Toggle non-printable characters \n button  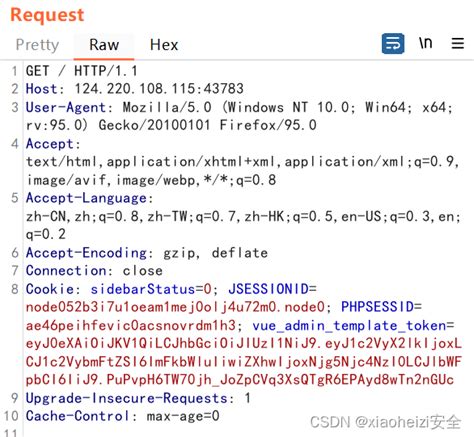(x=425, y=43)
